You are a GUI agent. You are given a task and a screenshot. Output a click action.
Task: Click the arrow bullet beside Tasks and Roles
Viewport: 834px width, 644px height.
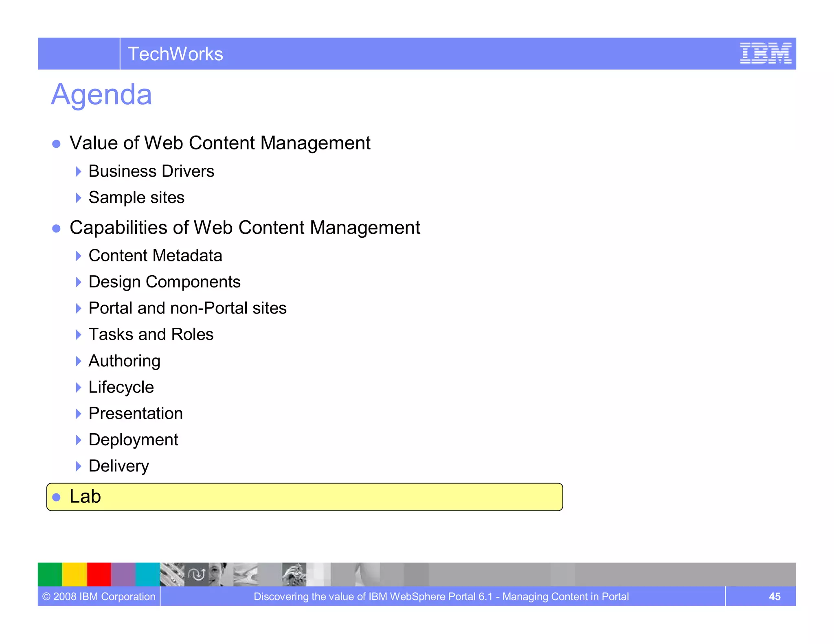click(79, 335)
